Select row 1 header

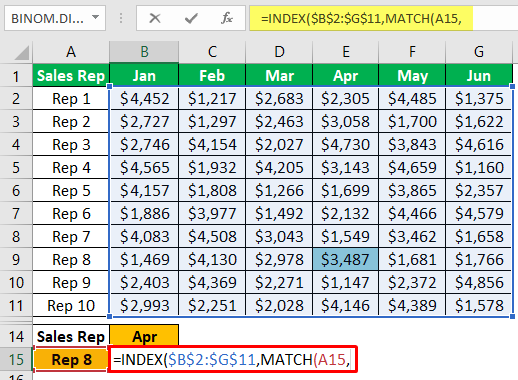point(16,76)
